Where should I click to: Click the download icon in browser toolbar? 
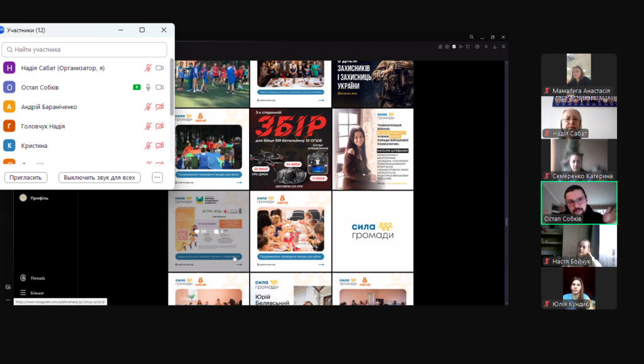pyautogui.click(x=494, y=47)
